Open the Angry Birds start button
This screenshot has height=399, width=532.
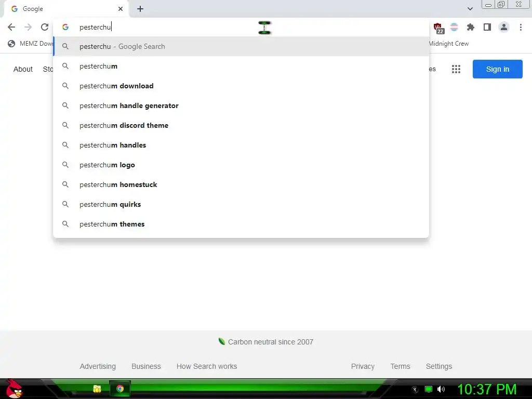14,389
